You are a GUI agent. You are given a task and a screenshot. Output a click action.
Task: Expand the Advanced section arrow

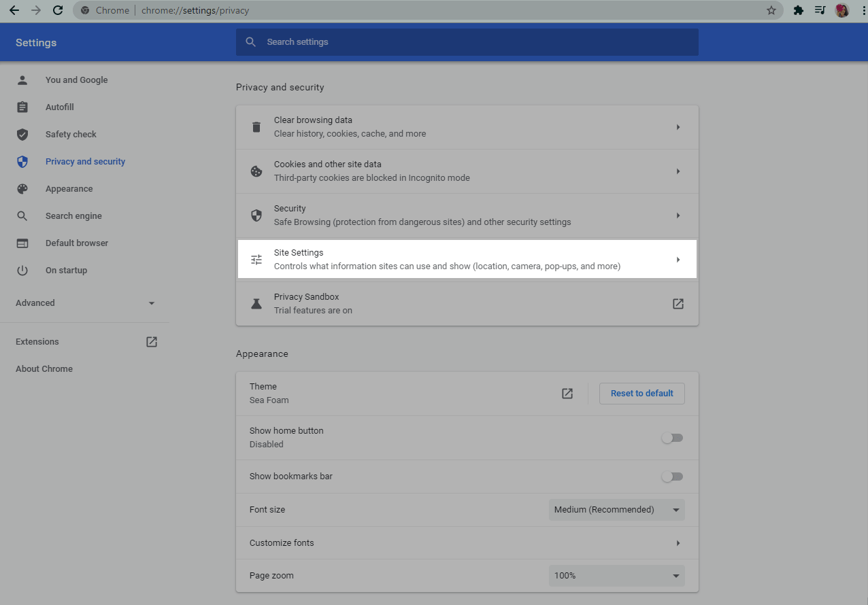[152, 303]
